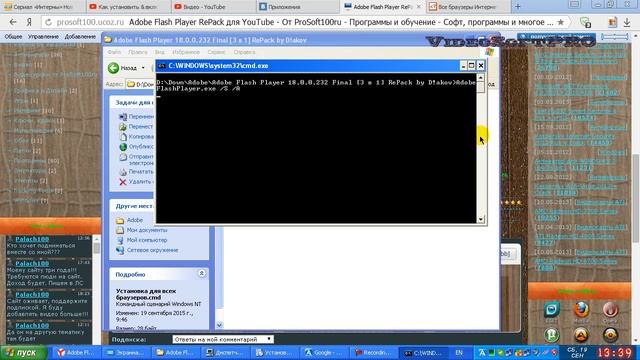
Task: Click the green Back arrow in Explorer window
Action: (113, 68)
